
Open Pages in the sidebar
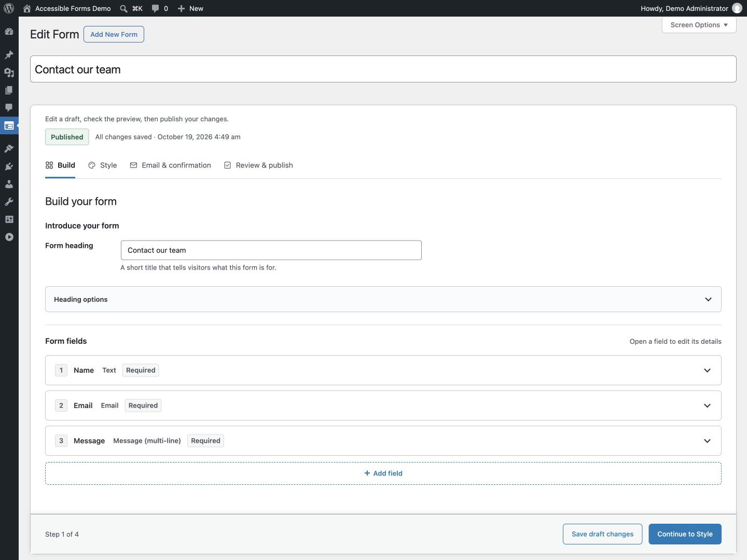point(9,90)
